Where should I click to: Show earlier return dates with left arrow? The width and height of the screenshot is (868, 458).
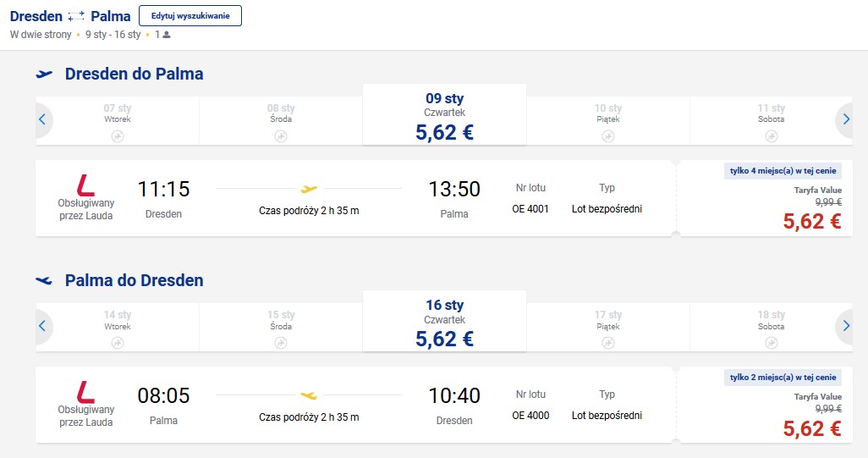coord(42,326)
